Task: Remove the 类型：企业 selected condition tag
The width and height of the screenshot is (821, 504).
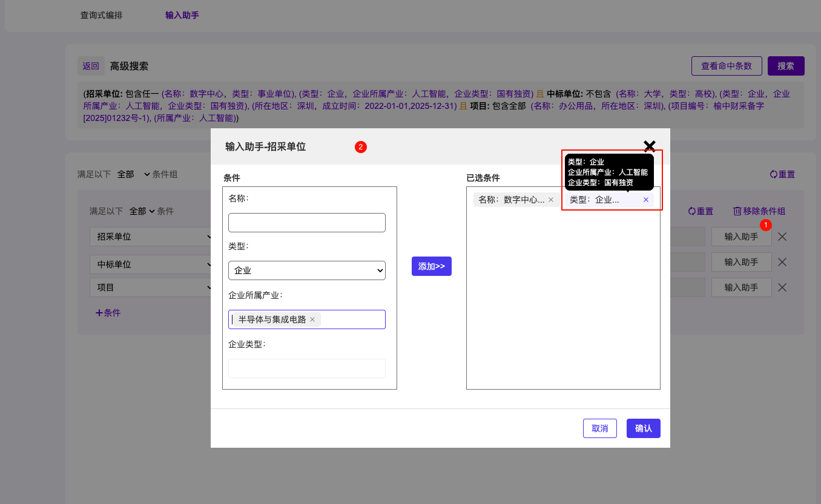Action: [x=646, y=200]
